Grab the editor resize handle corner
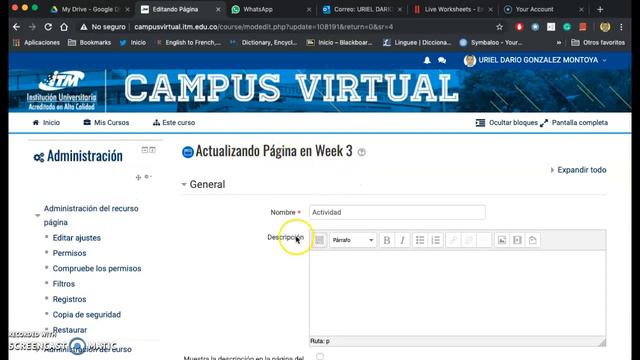 (x=602, y=342)
